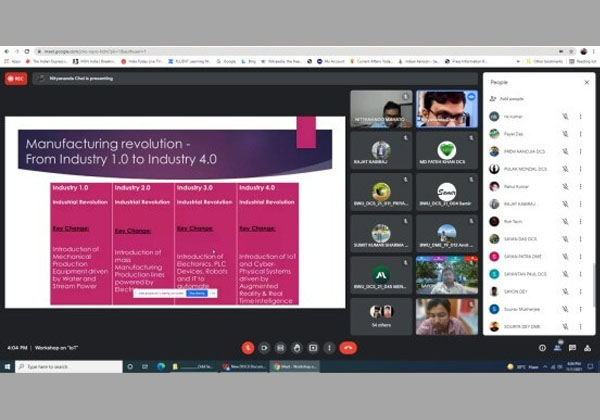Open the more options menu for Rahul Kumar
The height and width of the screenshot is (420, 600).
tap(580, 186)
